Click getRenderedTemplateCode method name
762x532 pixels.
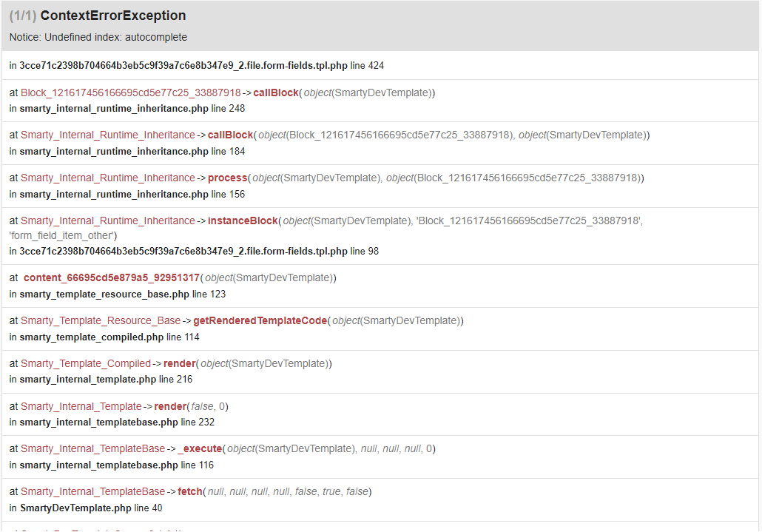coord(260,320)
